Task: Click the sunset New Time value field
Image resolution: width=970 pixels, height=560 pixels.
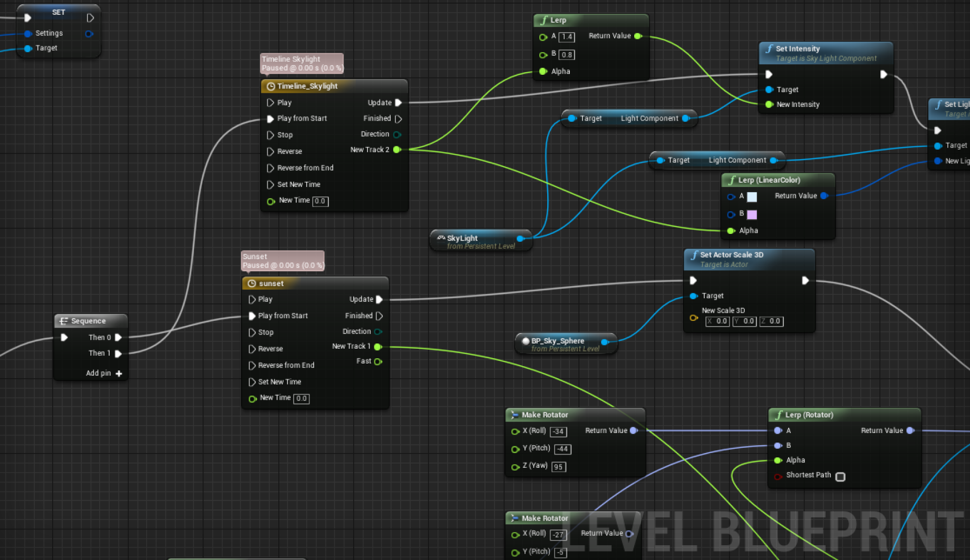Action: click(x=301, y=399)
